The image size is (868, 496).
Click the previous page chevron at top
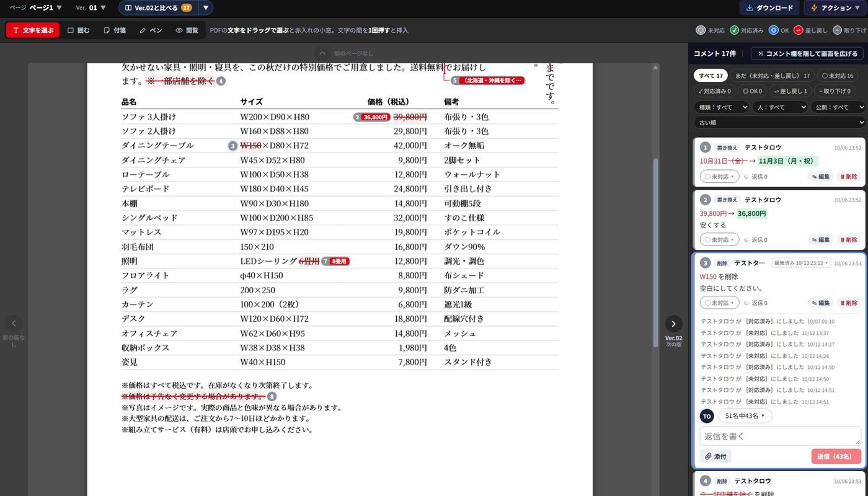point(322,53)
